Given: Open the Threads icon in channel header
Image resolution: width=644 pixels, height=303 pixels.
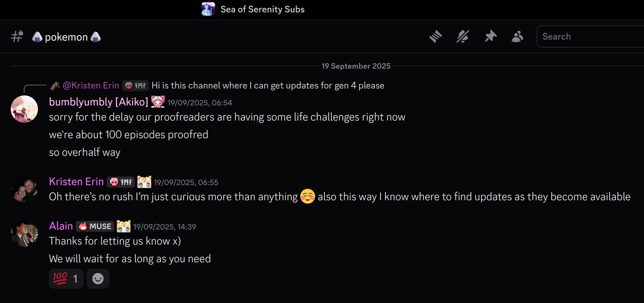Looking at the screenshot, I should pyautogui.click(x=436, y=37).
